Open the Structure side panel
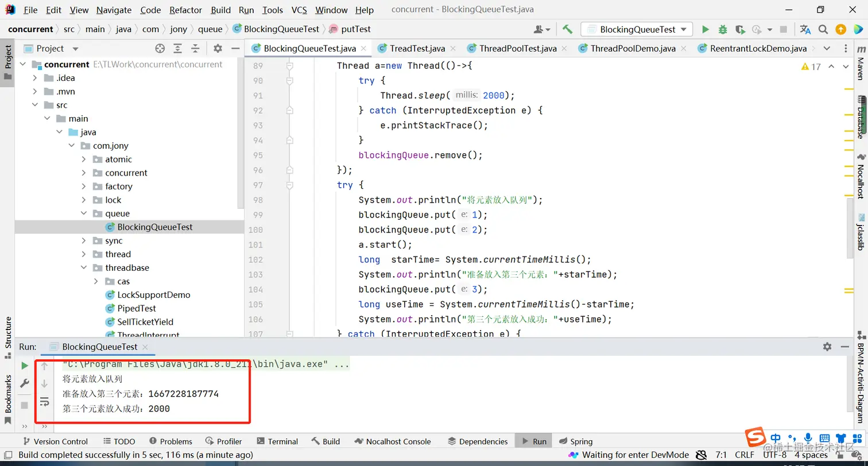 click(x=8, y=337)
